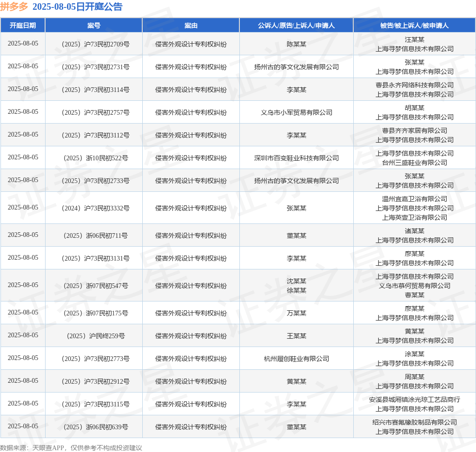Click the 2025-08-05日开庭公告 heading
476x452 pixels.
click(x=78, y=7)
